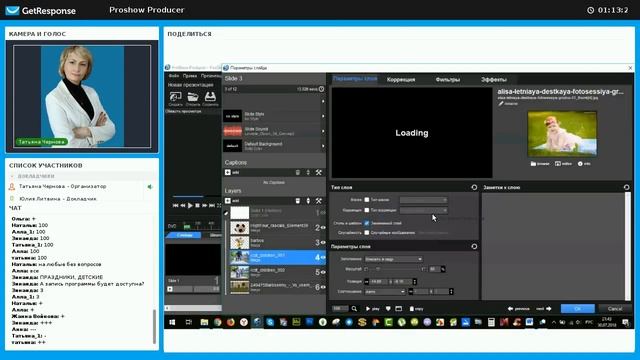Viewport: 640px width, 360px height.
Task: Switch to the Эффекты tab
Action: click(493, 80)
